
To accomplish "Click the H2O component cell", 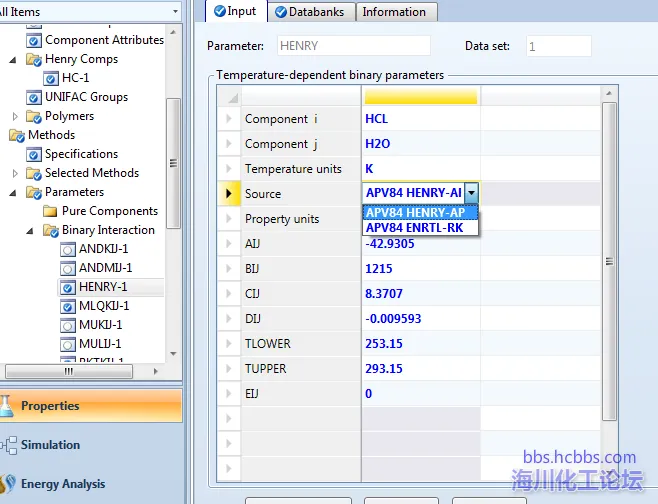I will 421,144.
